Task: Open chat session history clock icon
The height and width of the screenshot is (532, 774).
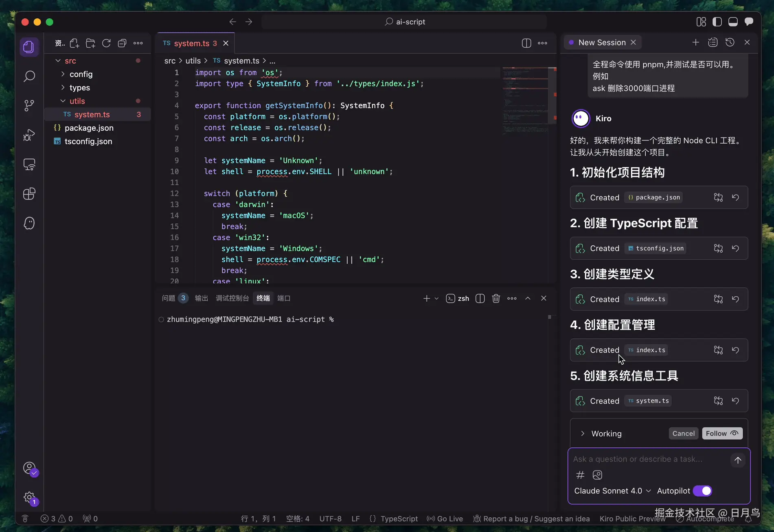Action: pos(730,42)
